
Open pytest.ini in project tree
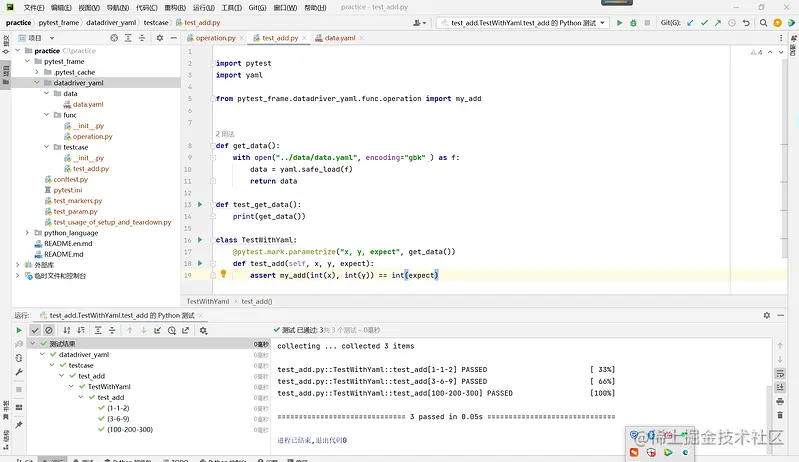(68, 190)
